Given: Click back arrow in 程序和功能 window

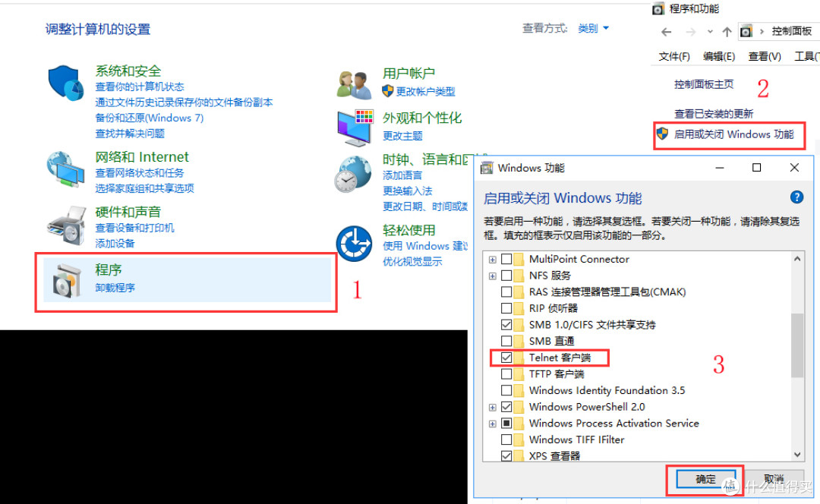Looking at the screenshot, I should pos(667,32).
